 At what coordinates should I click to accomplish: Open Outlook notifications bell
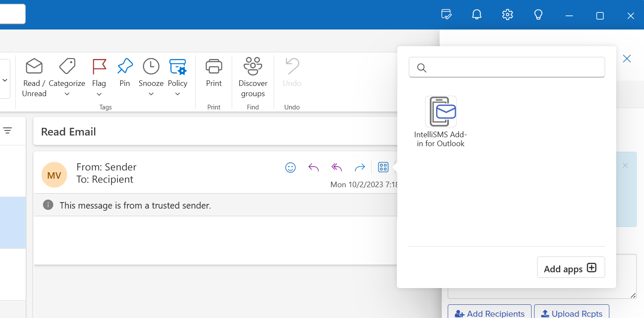click(x=476, y=14)
